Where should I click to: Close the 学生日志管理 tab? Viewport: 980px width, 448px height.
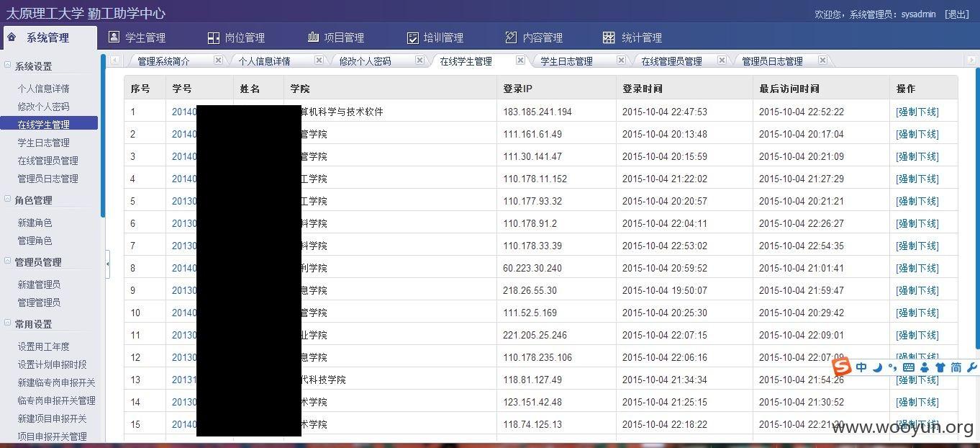click(x=621, y=61)
